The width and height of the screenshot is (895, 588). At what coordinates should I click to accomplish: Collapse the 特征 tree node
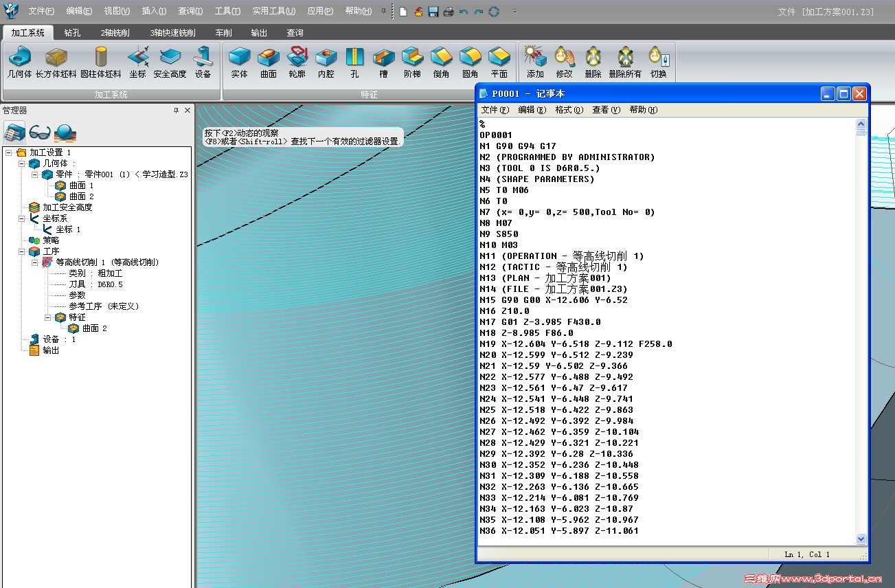pyautogui.click(x=48, y=317)
